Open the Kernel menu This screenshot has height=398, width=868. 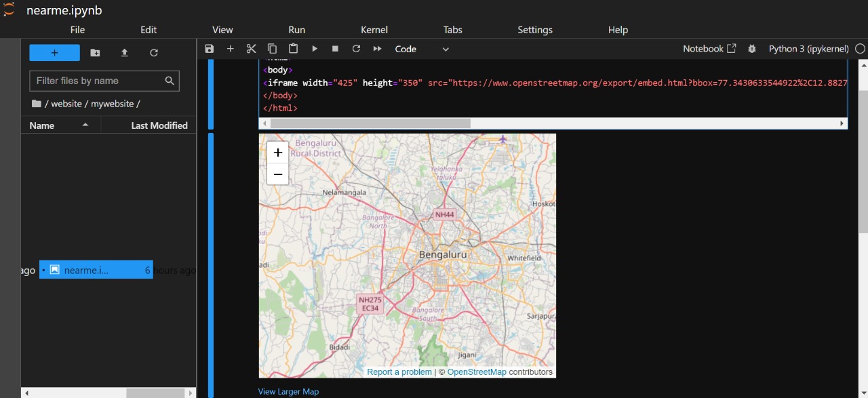(374, 30)
